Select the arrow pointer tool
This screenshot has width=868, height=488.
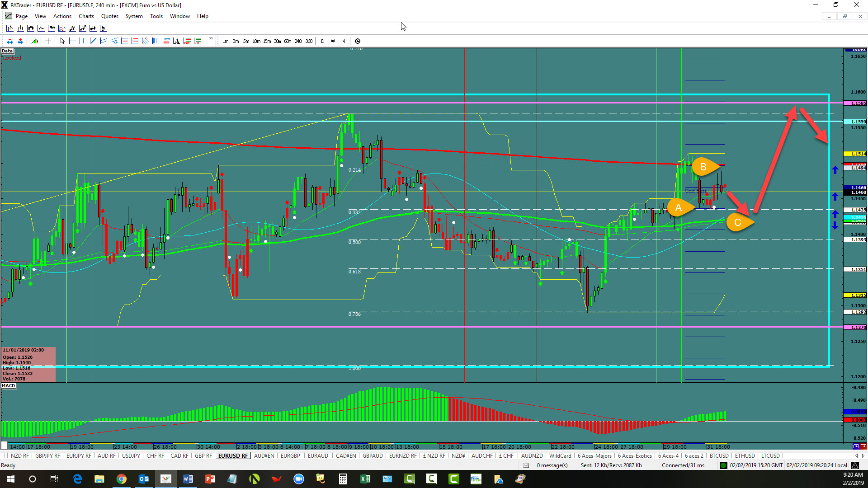(x=62, y=41)
